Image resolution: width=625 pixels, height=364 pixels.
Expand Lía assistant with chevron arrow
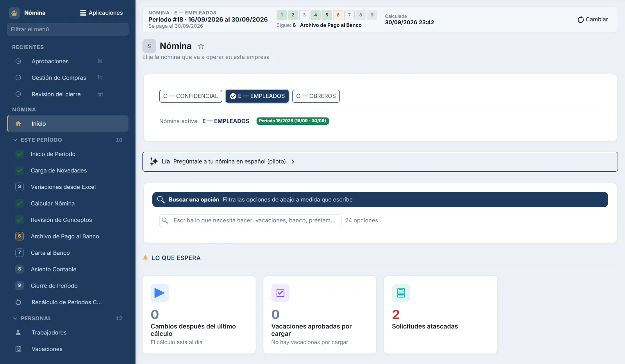pos(293,162)
